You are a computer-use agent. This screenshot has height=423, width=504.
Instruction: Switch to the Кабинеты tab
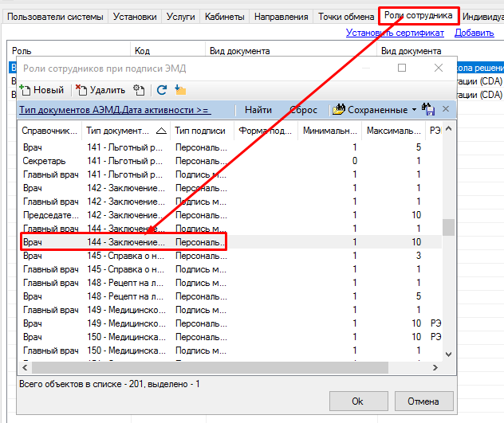(224, 17)
